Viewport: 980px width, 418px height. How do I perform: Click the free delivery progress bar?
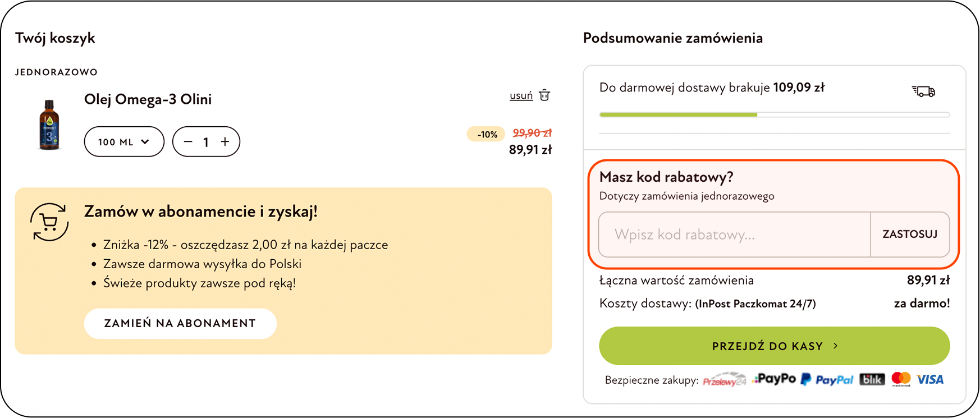click(x=774, y=114)
